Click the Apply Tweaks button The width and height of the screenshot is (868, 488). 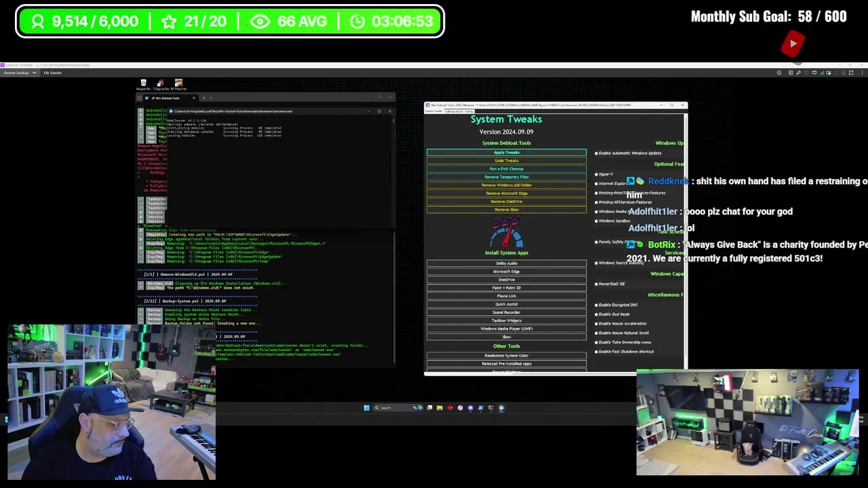pos(507,152)
